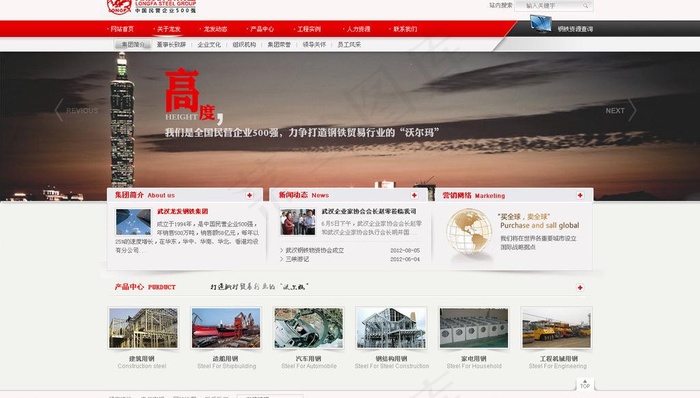Open the 武汉企业家协会会长 news headline
Screen dimensions: 700x398
(369, 211)
